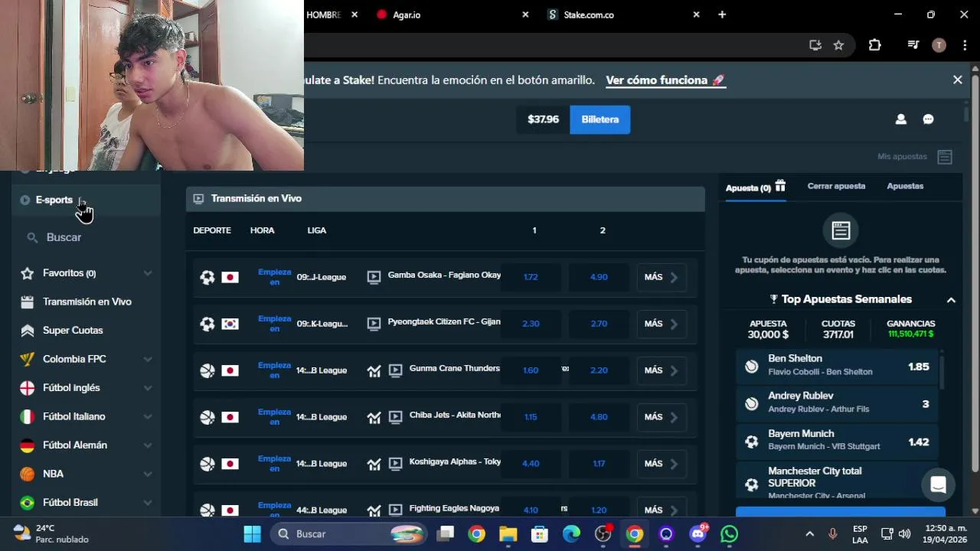Open the live support chat widget
980x551 pixels.
[938, 484]
